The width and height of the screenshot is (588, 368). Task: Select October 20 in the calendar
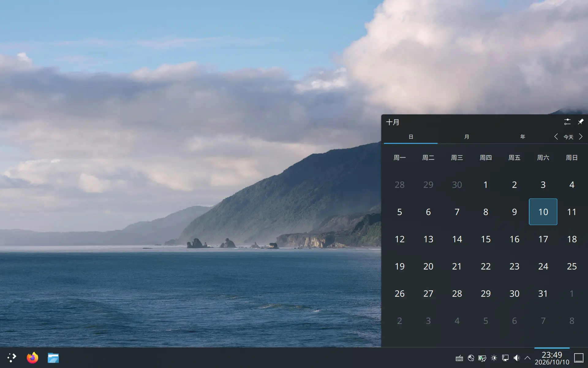tap(428, 266)
